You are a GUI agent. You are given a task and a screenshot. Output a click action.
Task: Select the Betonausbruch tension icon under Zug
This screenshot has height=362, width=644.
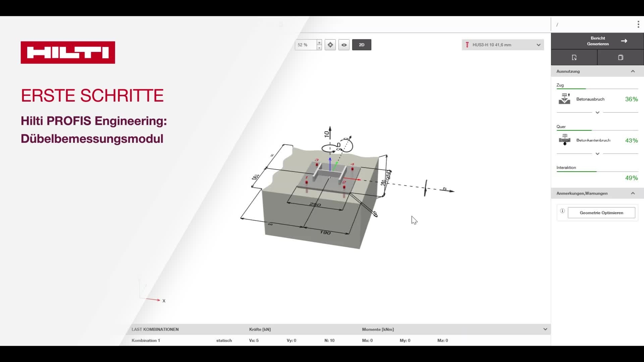564,99
